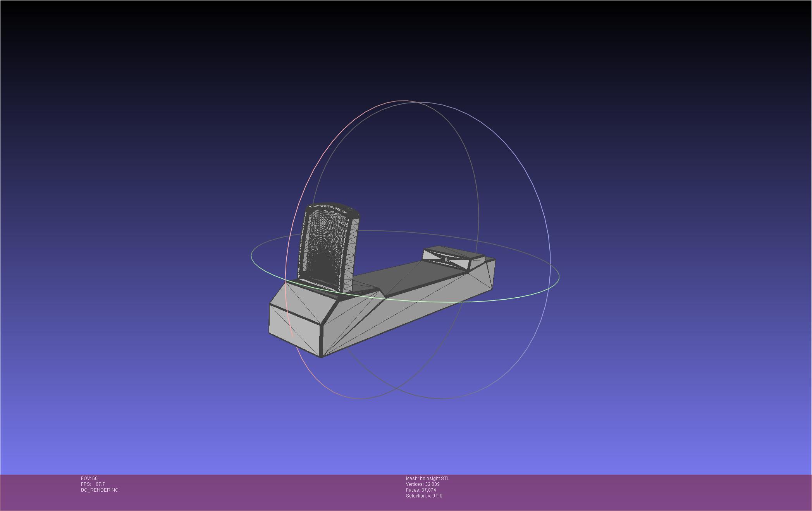Click the Selection: v: 0 f: 0 text

click(424, 496)
